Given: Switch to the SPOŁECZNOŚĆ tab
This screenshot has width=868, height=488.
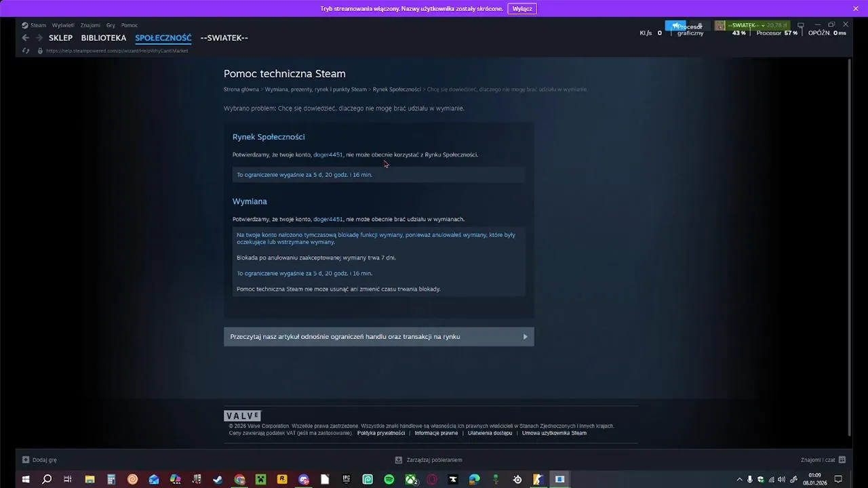Looking at the screenshot, I should 163,38.
